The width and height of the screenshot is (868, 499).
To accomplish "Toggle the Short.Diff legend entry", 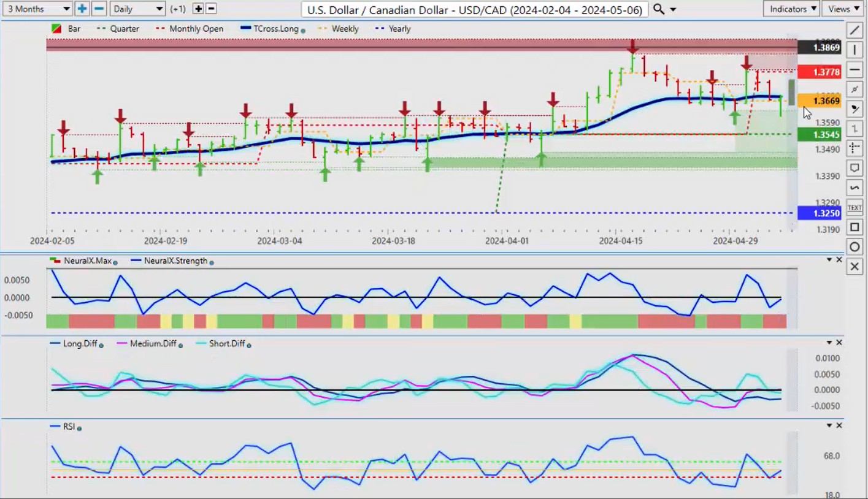I will point(220,344).
